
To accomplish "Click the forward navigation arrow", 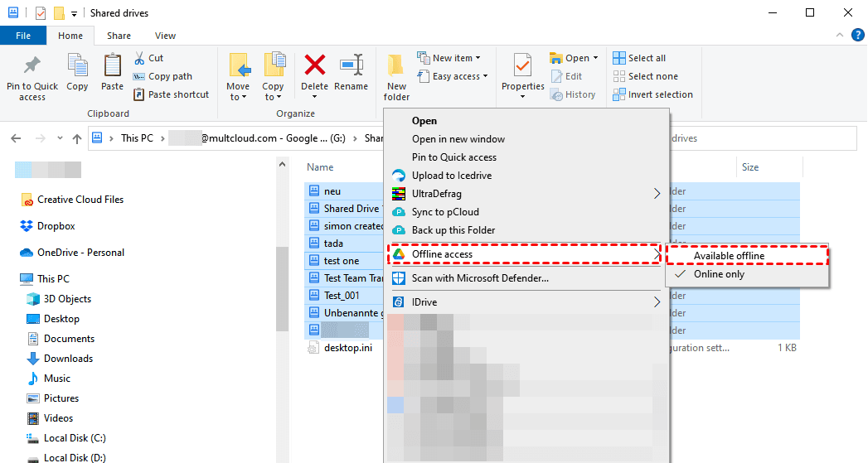I will coord(41,138).
